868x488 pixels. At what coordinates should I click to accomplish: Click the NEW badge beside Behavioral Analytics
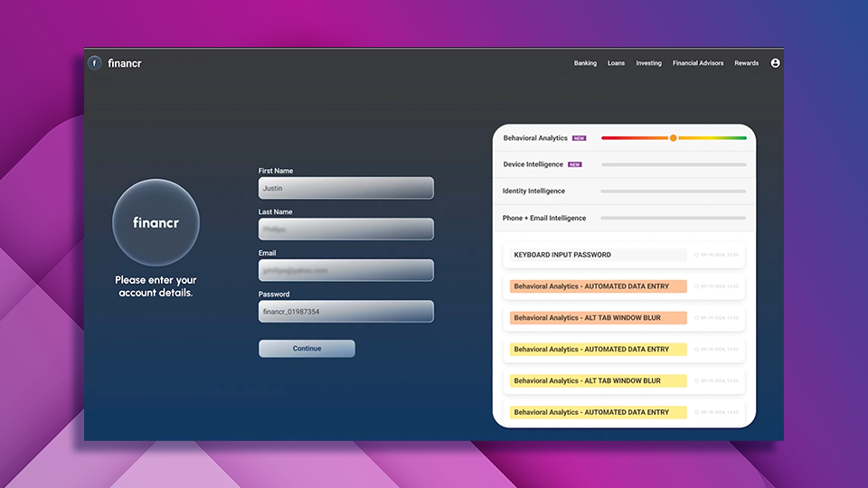(580, 138)
